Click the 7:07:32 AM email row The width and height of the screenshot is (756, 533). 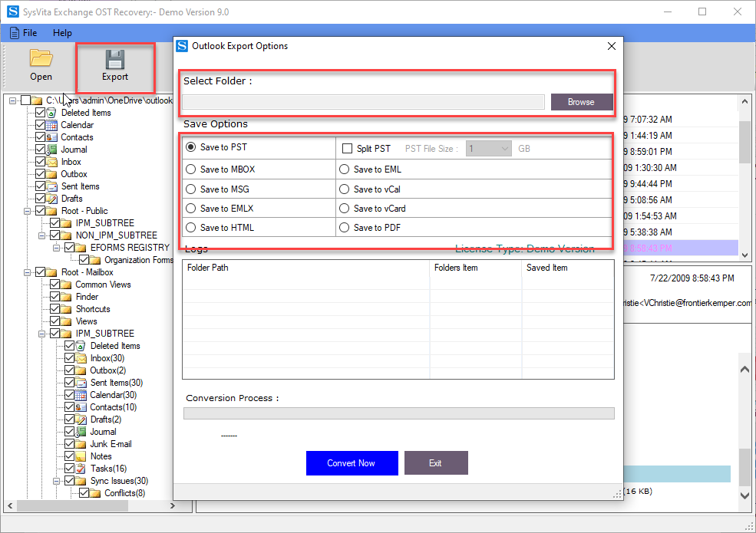click(680, 120)
